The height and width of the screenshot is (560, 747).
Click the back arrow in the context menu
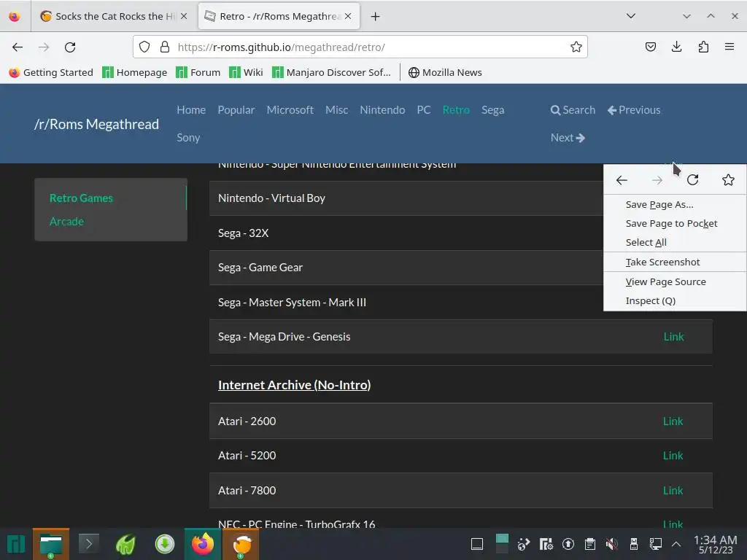622,180
